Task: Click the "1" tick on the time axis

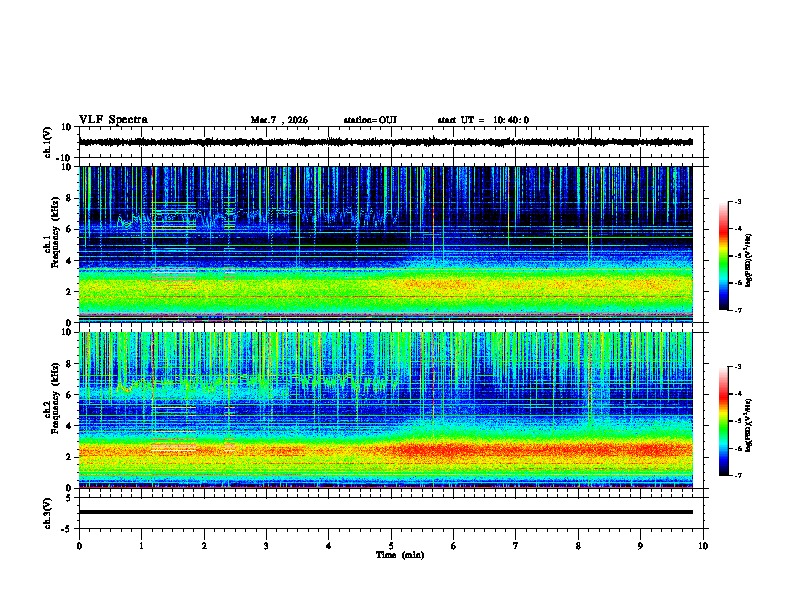Action: coord(141,546)
